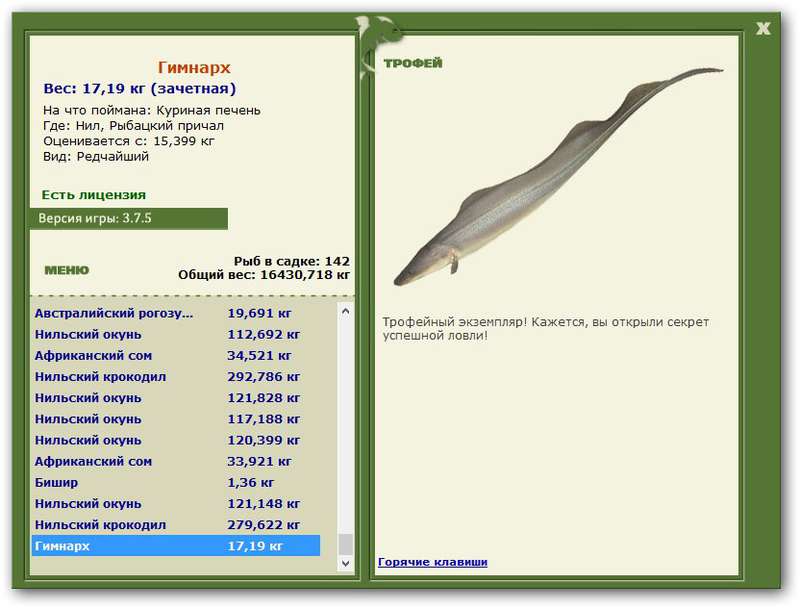The width and height of the screenshot is (800, 608).
Task: Select Нильский окунь 117,188 кг entry
Action: click(x=176, y=419)
